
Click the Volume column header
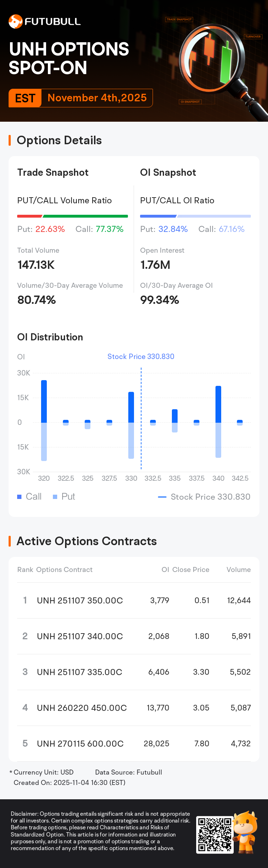(238, 569)
